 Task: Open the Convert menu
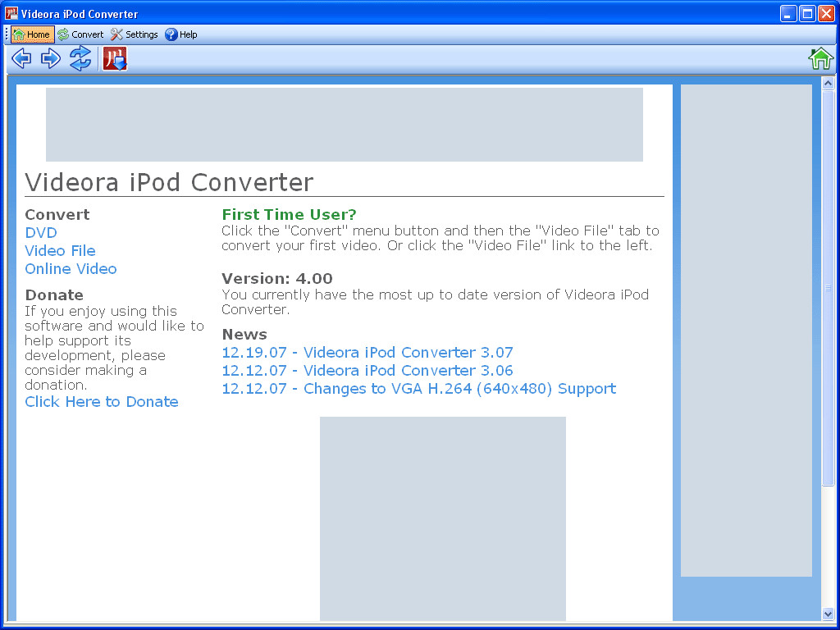pyautogui.click(x=81, y=34)
